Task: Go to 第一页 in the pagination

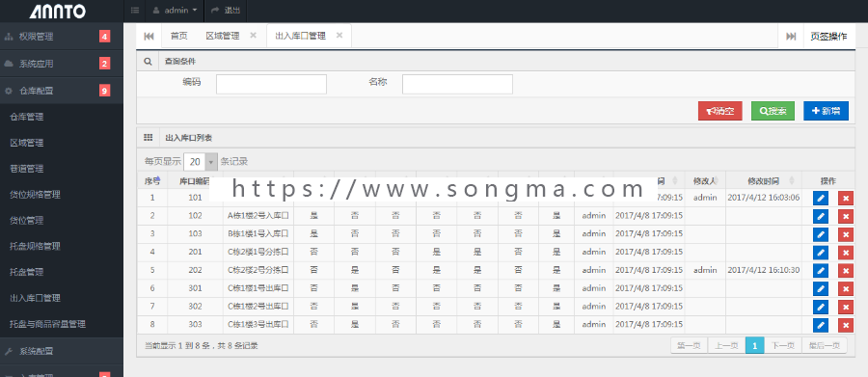Action: [x=690, y=345]
